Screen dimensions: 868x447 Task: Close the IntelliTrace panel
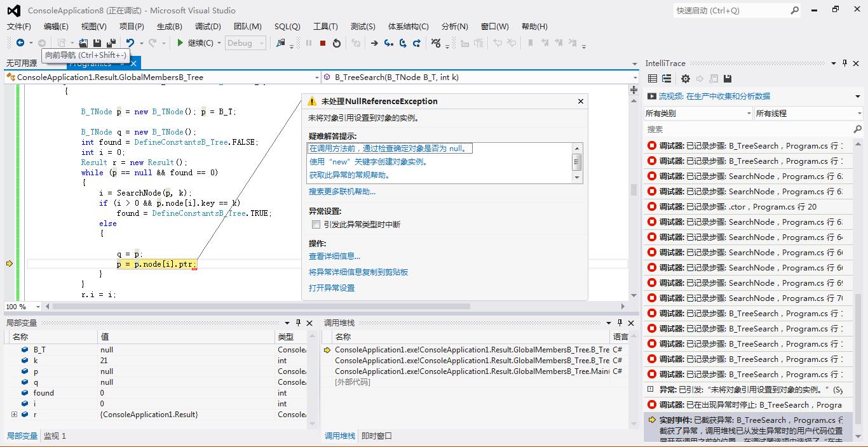857,63
